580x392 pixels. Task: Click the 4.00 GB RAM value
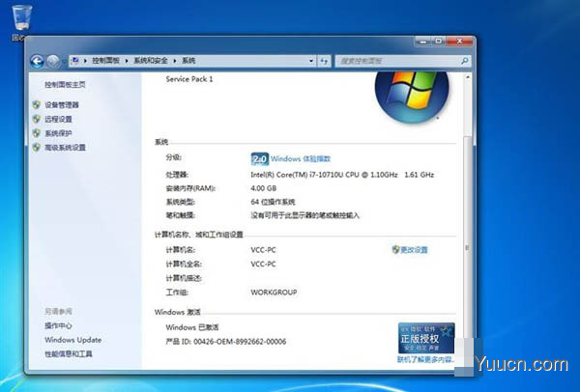click(x=263, y=188)
